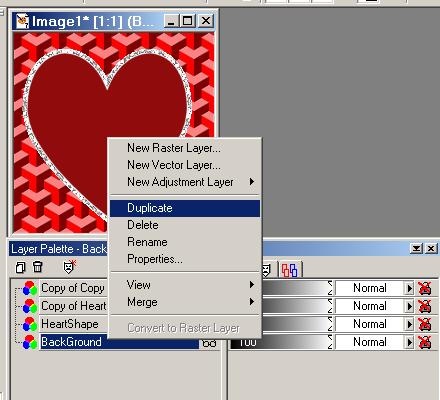Viewport: 440px width, 400px height.
Task: Toggle lock transparency icon on top layer row
Action: pyautogui.click(x=425, y=288)
